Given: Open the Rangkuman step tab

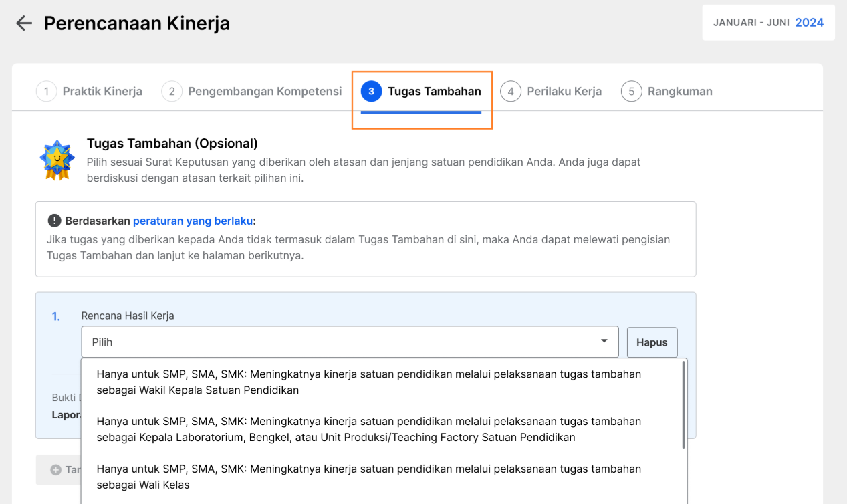Looking at the screenshot, I should click(x=667, y=92).
